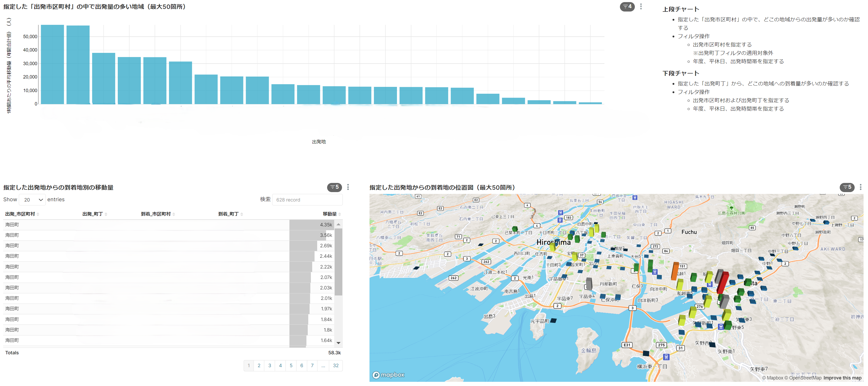
Task: Open the table panel's three-dot menu
Action: point(348,187)
